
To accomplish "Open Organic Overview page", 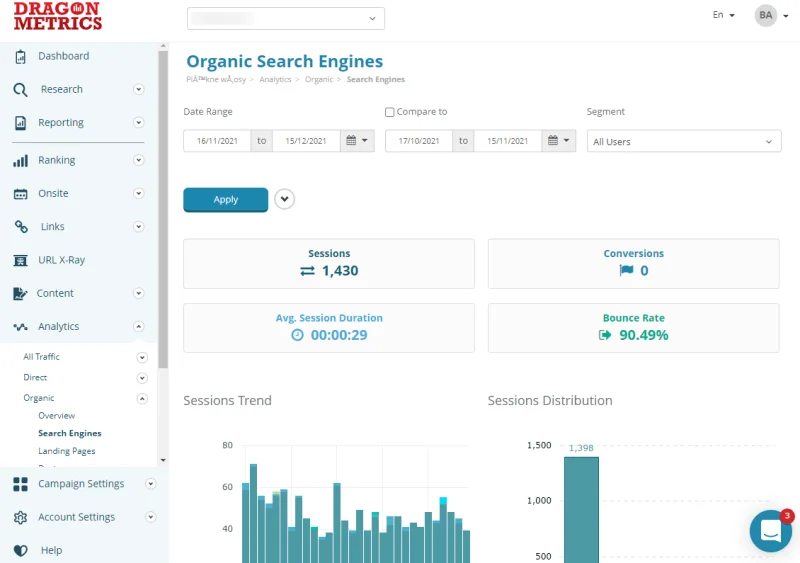I will tap(57, 415).
